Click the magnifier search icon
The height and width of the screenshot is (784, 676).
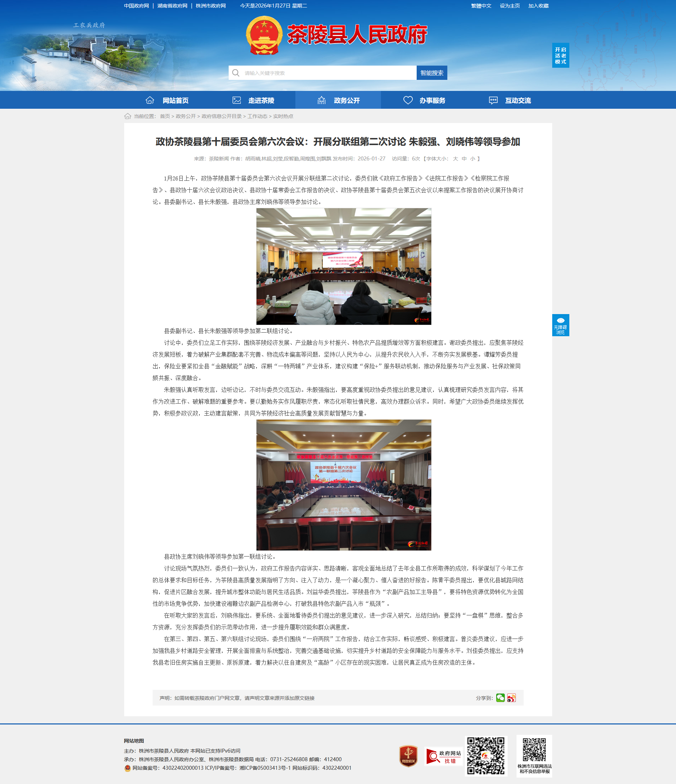pyautogui.click(x=236, y=73)
